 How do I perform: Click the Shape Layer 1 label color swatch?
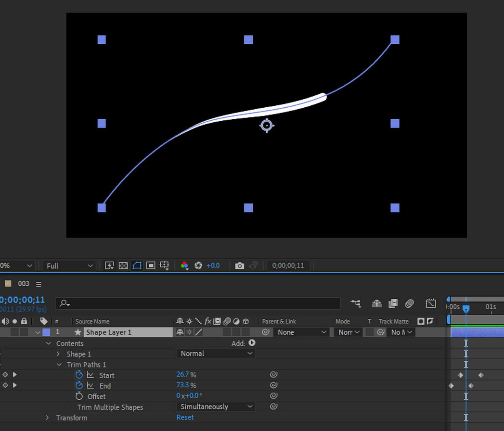point(46,332)
